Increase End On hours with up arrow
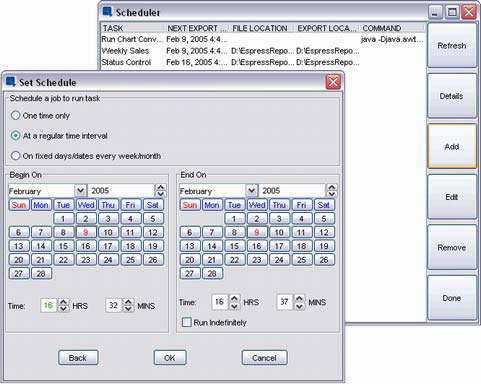This screenshot has height=384, width=481. point(235,298)
